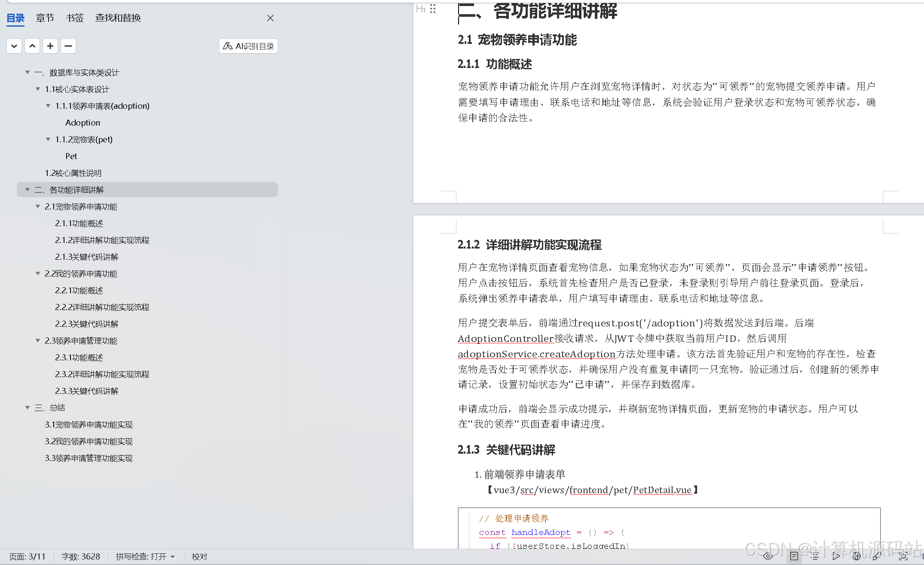Jump to 3.2我的领养申请功能实现 in outline
Image resolution: width=924 pixels, height=565 pixels.
(x=89, y=441)
